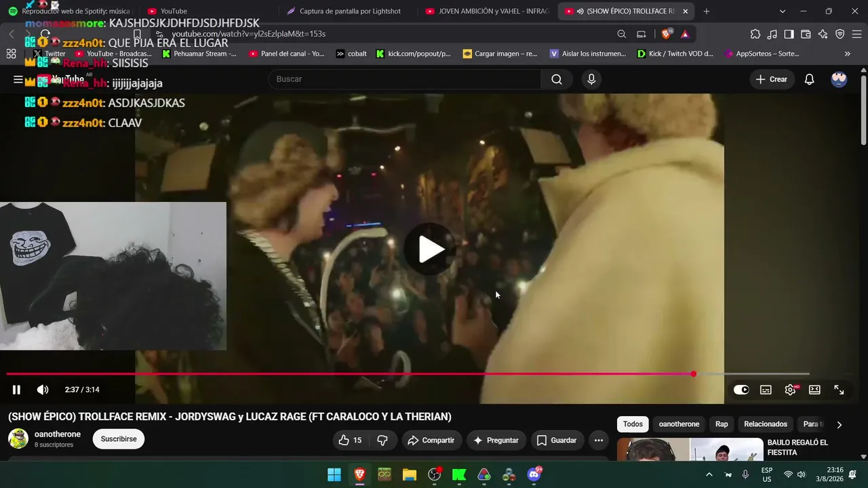Dislike the video with thumbs-down button
The height and width of the screenshot is (488, 868).
382,441
